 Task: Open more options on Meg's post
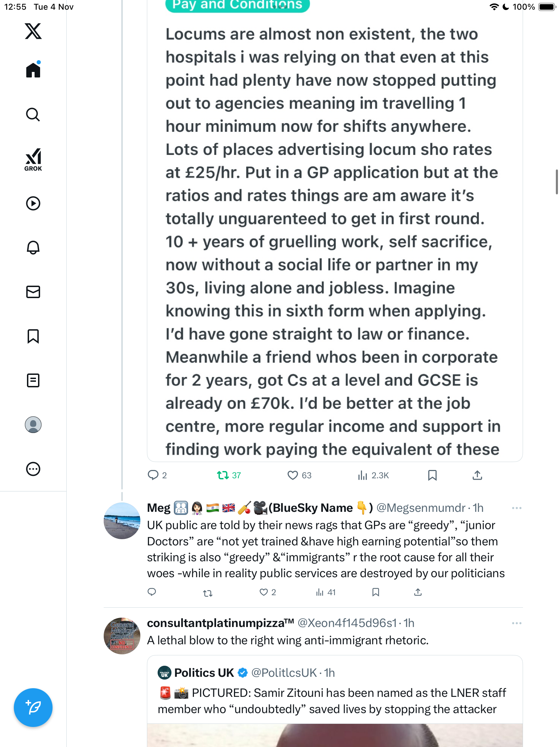(516, 508)
